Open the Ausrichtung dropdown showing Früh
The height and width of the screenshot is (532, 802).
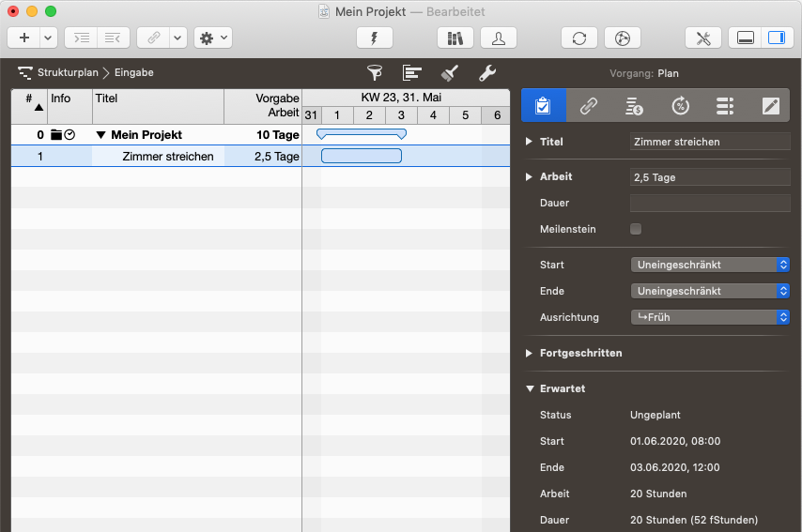(x=710, y=317)
